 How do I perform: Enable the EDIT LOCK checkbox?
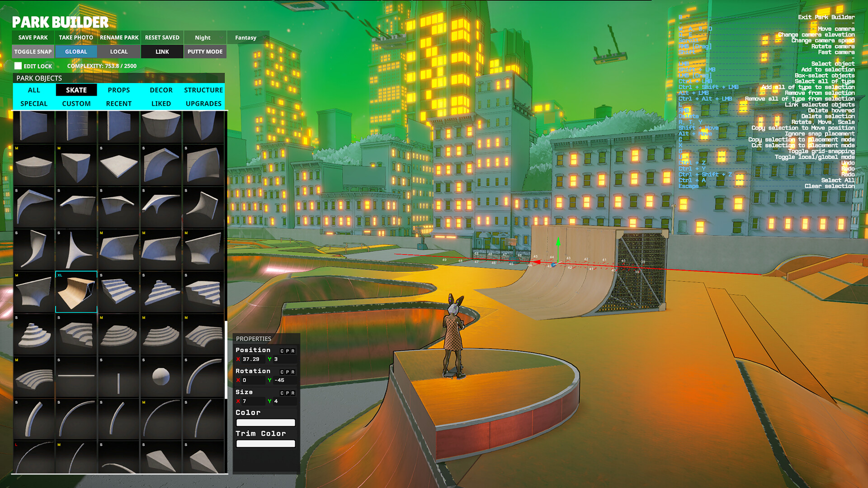pyautogui.click(x=19, y=66)
